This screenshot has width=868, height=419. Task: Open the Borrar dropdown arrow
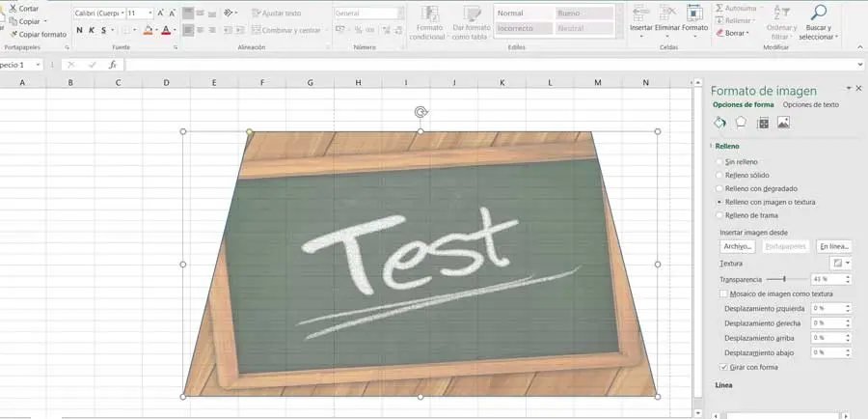(x=747, y=33)
